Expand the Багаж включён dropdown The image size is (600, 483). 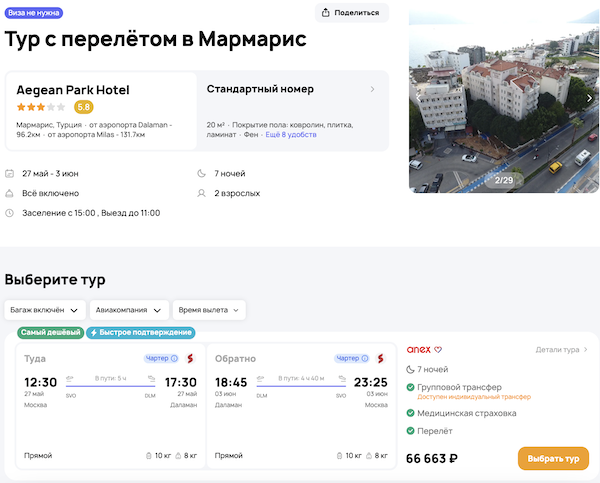44,310
